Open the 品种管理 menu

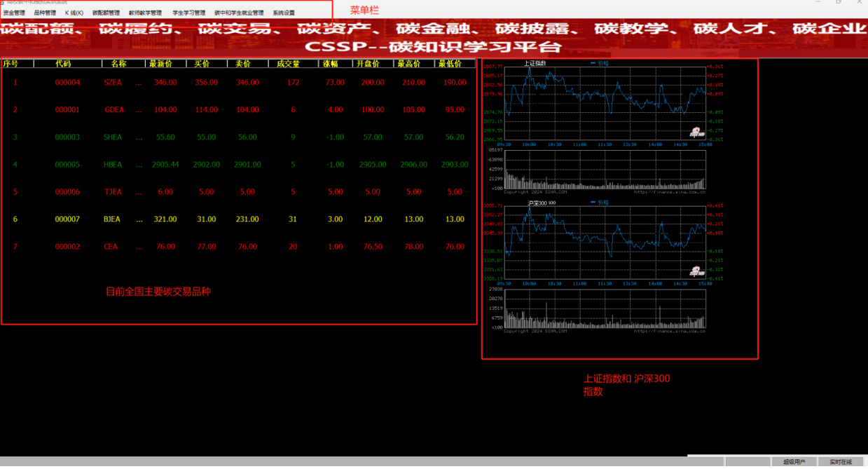pos(45,13)
